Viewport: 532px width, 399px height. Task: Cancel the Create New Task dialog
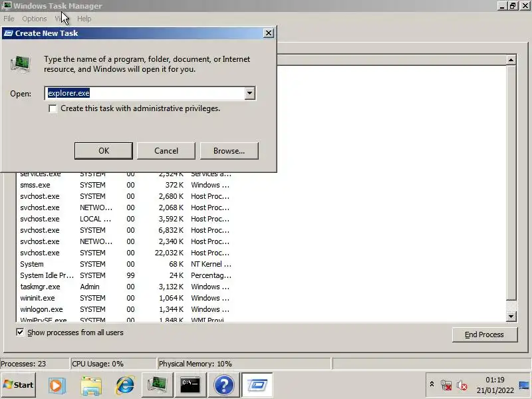[x=166, y=151]
